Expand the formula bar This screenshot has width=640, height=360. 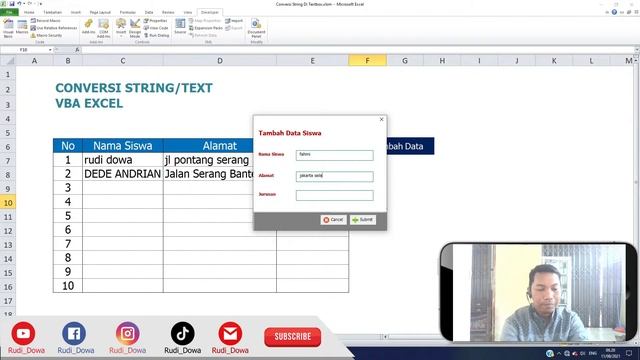pos(636,50)
